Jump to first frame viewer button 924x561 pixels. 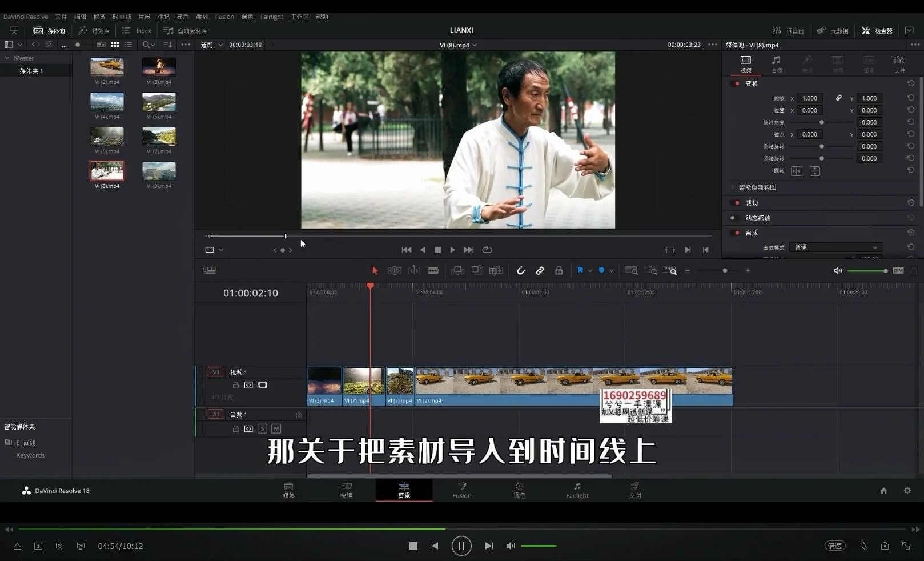[407, 250]
